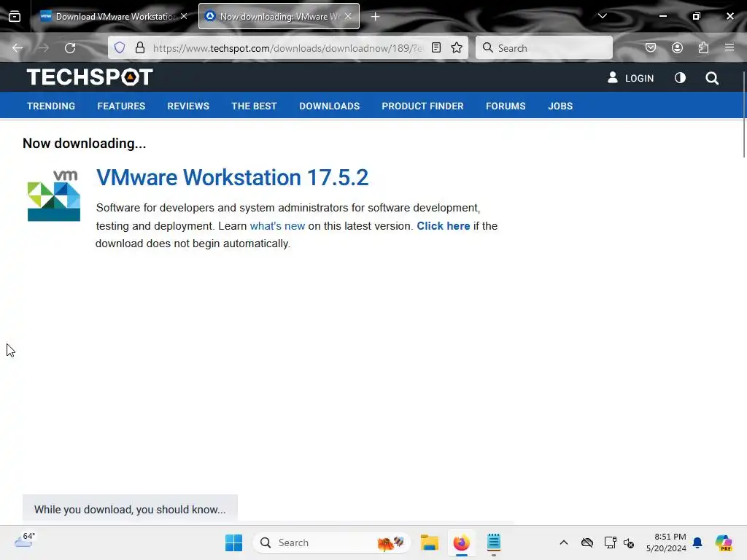Switch to Download VMware Workstation tab
The width and height of the screenshot is (747, 560).
114,16
